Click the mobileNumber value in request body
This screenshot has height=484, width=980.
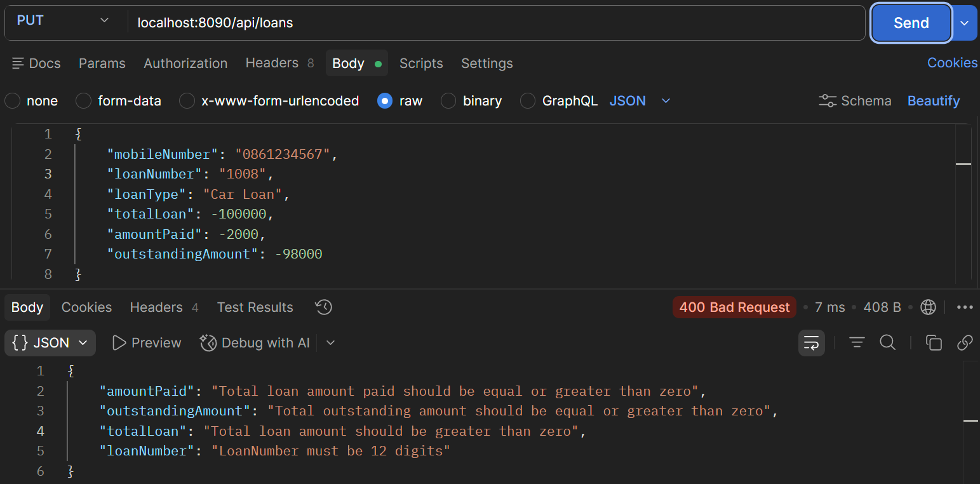(283, 154)
